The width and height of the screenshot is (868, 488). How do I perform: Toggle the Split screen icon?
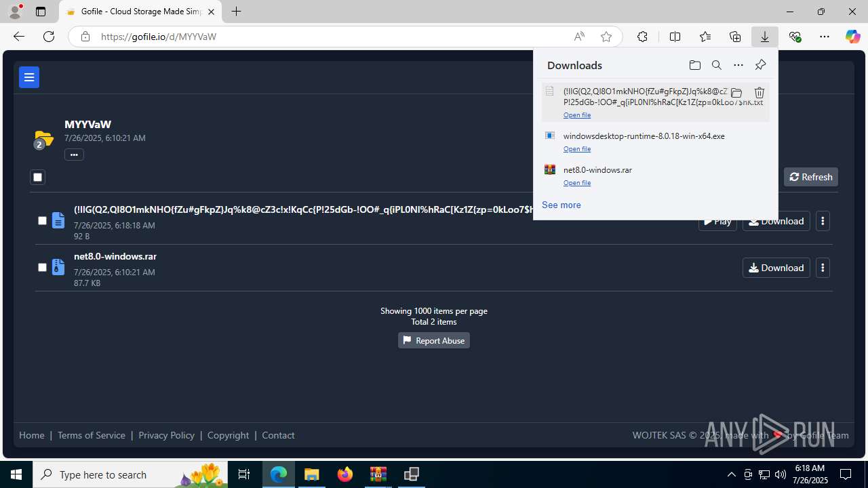pos(675,37)
